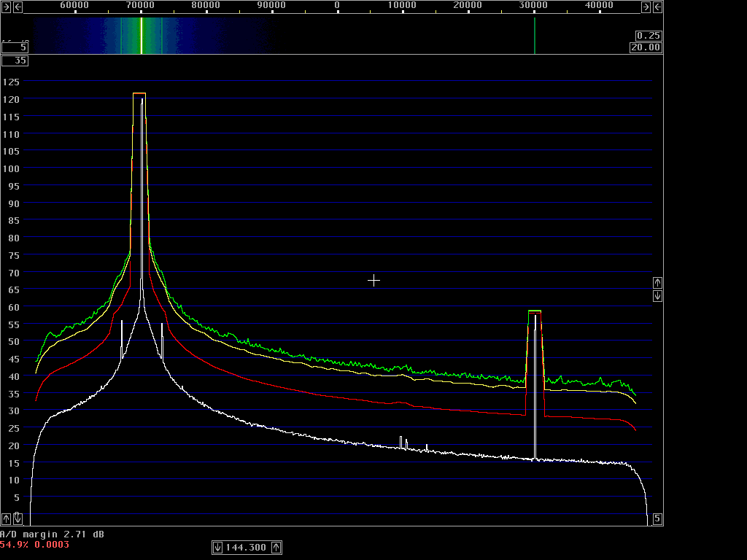Click the 0 label on the frequency scale
The width and height of the screenshot is (747, 560).
coord(337,5)
